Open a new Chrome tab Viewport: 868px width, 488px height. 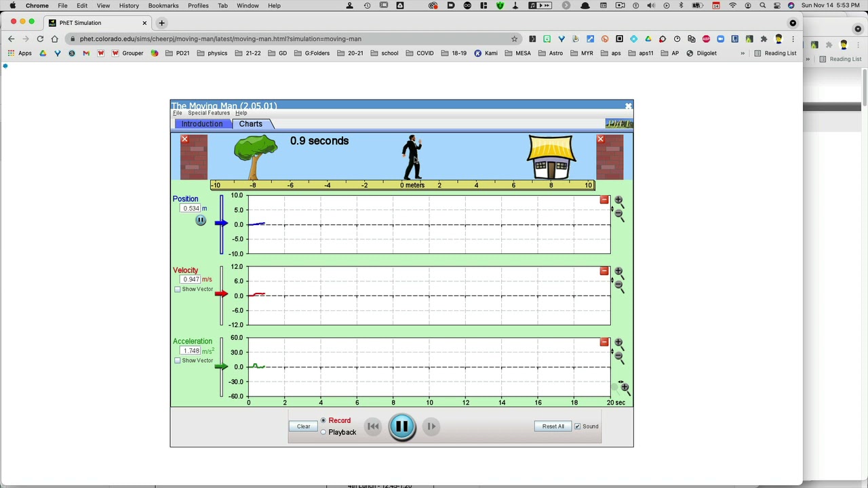click(161, 23)
